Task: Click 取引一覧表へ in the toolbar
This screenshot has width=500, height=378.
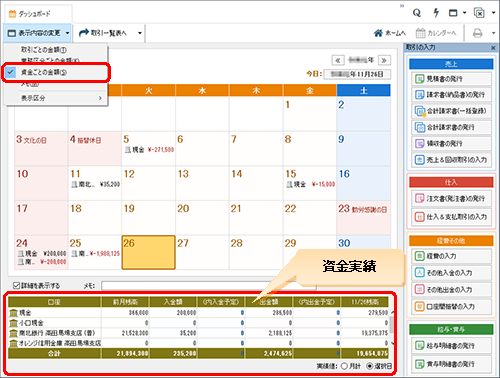Action: [x=103, y=33]
